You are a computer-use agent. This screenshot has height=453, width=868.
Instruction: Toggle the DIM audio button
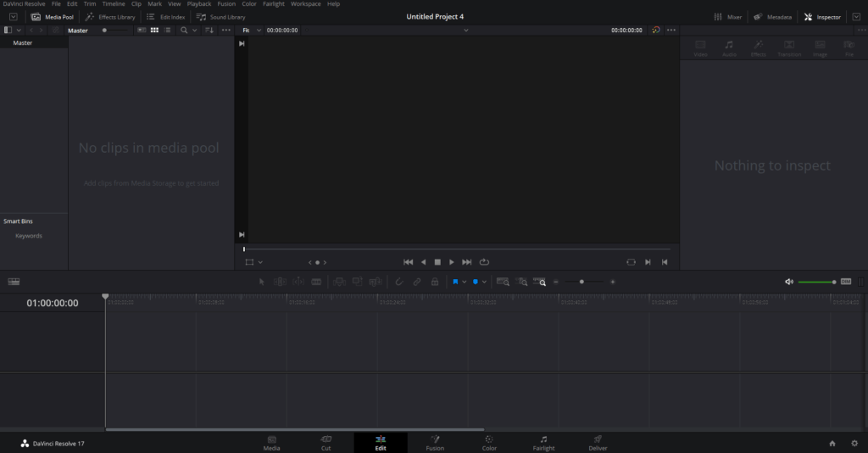click(845, 282)
